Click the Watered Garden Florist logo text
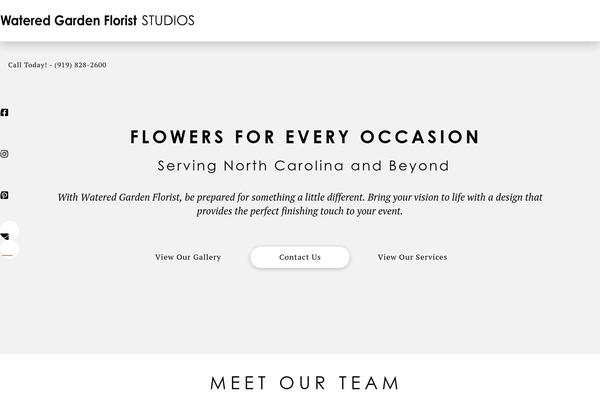The image size is (600, 400). [69, 20]
